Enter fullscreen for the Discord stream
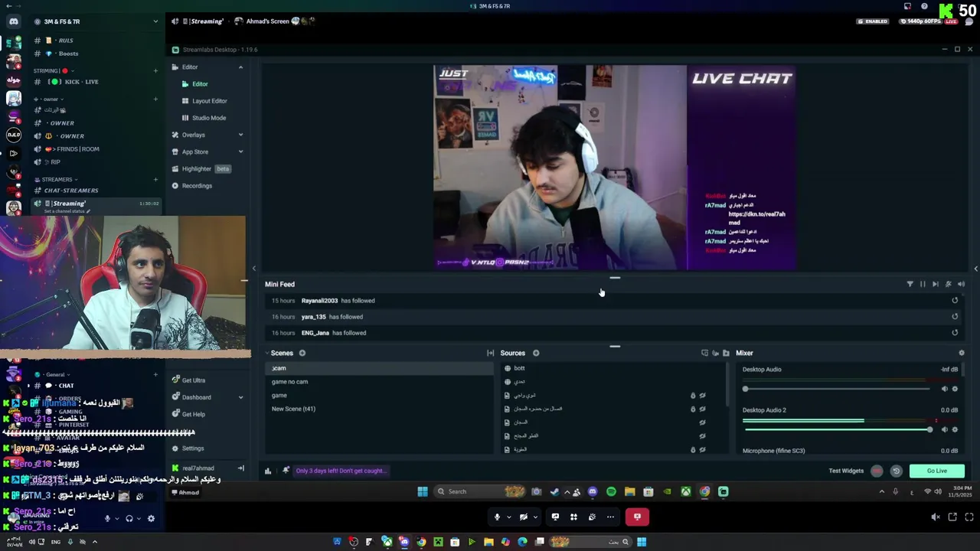 [969, 517]
